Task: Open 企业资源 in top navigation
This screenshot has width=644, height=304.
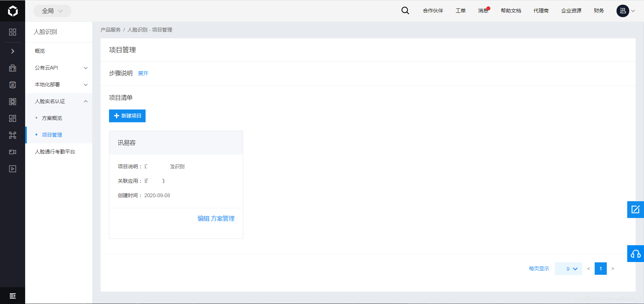Action: [571, 11]
